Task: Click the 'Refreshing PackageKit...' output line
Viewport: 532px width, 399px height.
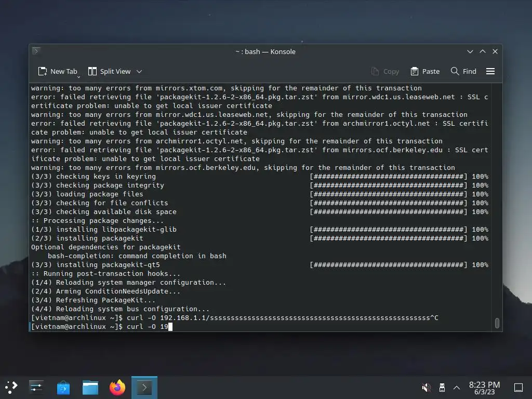Action: 93,300
